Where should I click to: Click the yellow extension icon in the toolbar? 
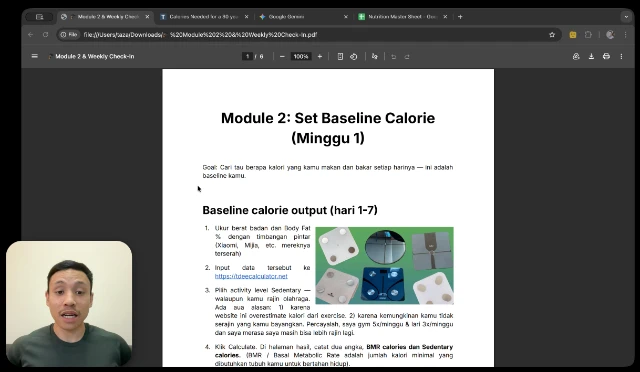click(573, 35)
